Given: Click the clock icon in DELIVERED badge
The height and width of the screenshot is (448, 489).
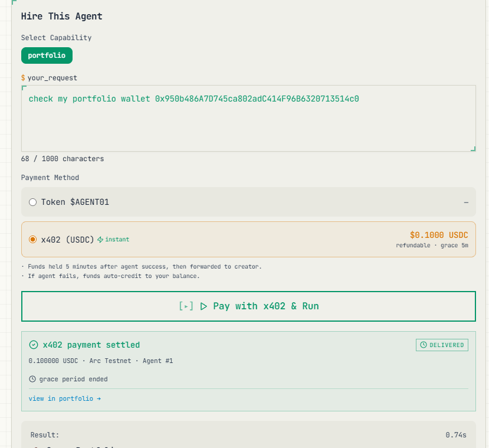Looking at the screenshot, I should [x=423, y=345].
